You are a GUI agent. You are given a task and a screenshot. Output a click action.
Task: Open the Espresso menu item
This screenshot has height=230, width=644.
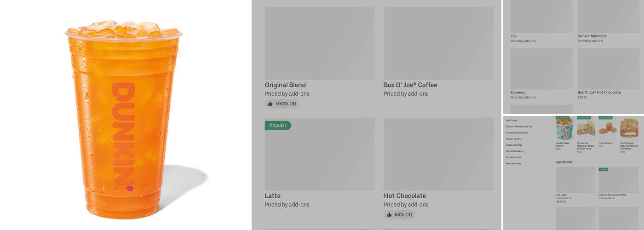coord(518,92)
